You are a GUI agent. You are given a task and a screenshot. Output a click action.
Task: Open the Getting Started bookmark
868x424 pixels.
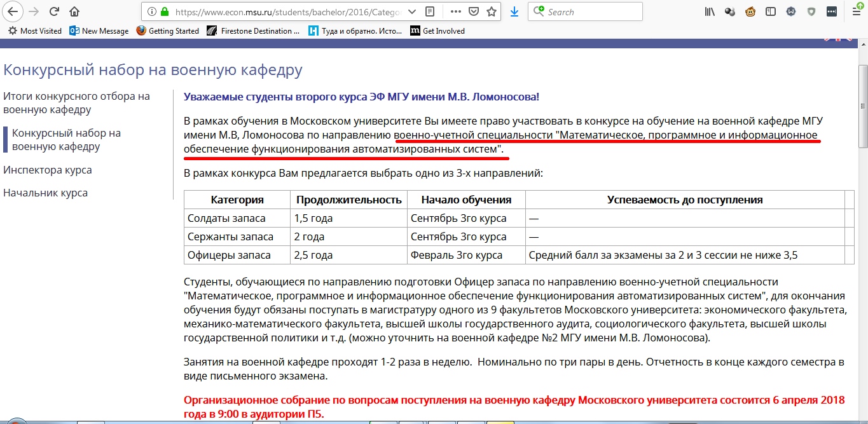[x=168, y=31]
